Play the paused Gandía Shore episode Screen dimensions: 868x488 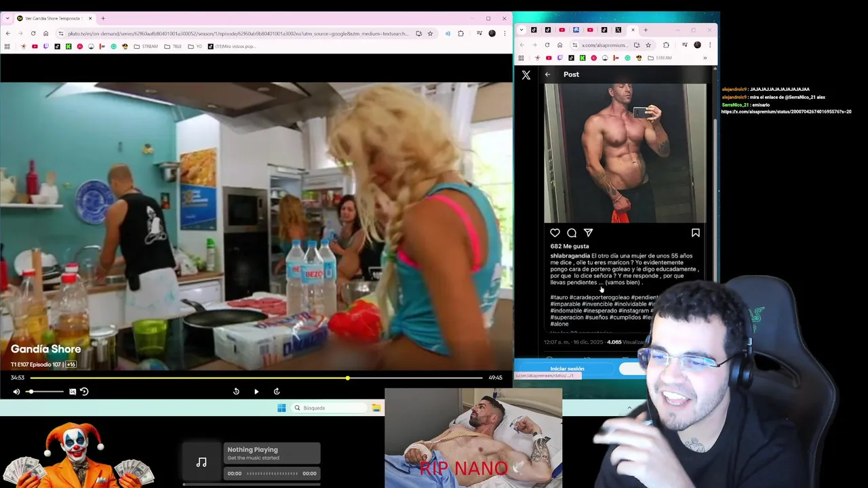click(256, 391)
